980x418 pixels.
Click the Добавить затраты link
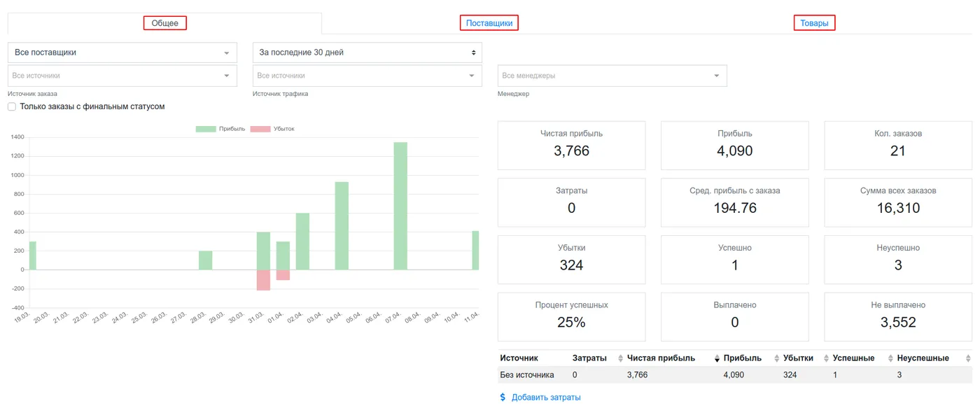click(x=546, y=397)
